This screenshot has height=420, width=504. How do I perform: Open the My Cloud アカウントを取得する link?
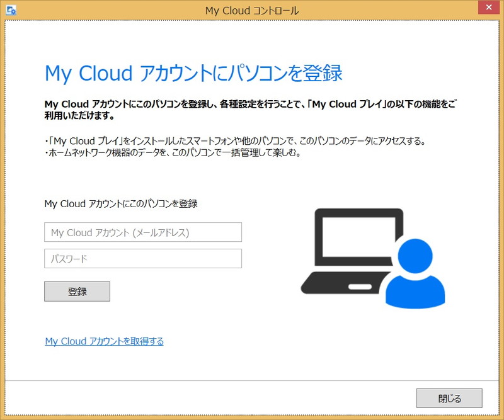tap(105, 341)
